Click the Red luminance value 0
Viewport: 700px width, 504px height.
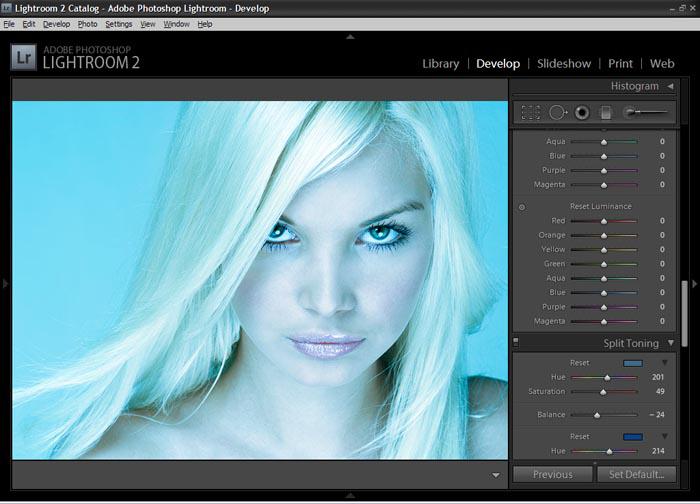(662, 221)
